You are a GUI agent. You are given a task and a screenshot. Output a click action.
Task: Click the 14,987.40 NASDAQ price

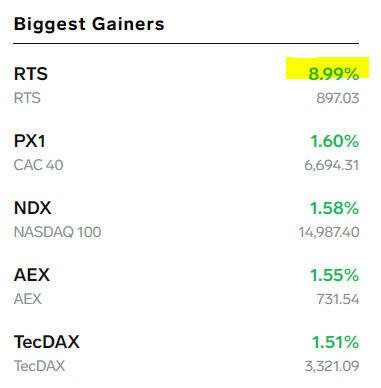tap(329, 232)
